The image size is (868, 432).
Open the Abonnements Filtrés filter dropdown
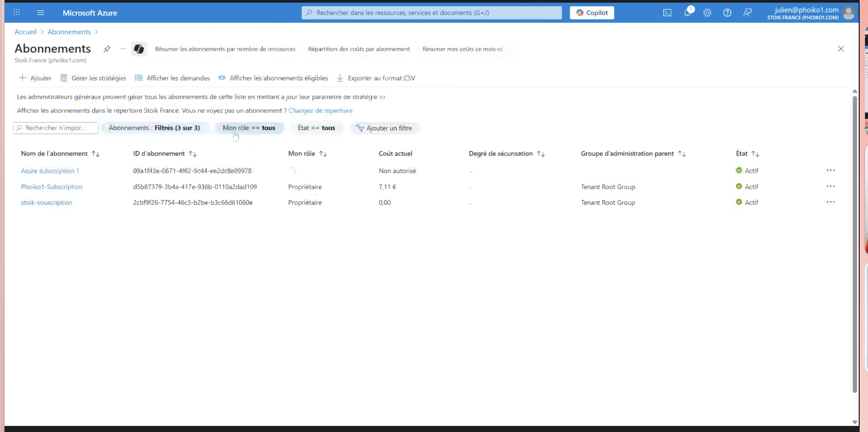point(154,128)
